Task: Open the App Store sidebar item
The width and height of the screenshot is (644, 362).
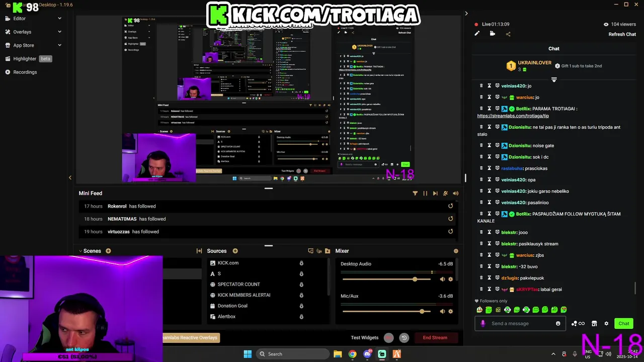Action: coord(24,45)
